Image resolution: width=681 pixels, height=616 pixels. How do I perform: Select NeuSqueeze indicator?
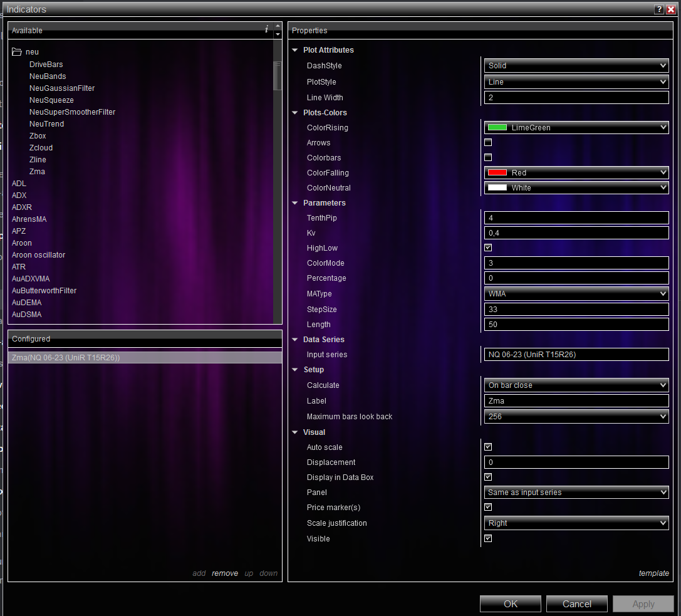point(51,100)
